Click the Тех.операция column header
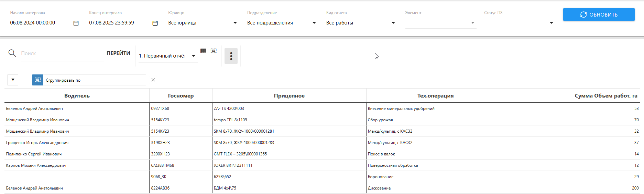Viewport: 644px width, 194px height. click(435, 96)
